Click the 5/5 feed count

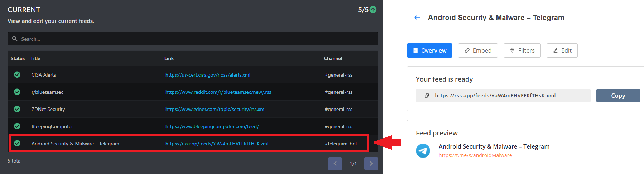[363, 10]
